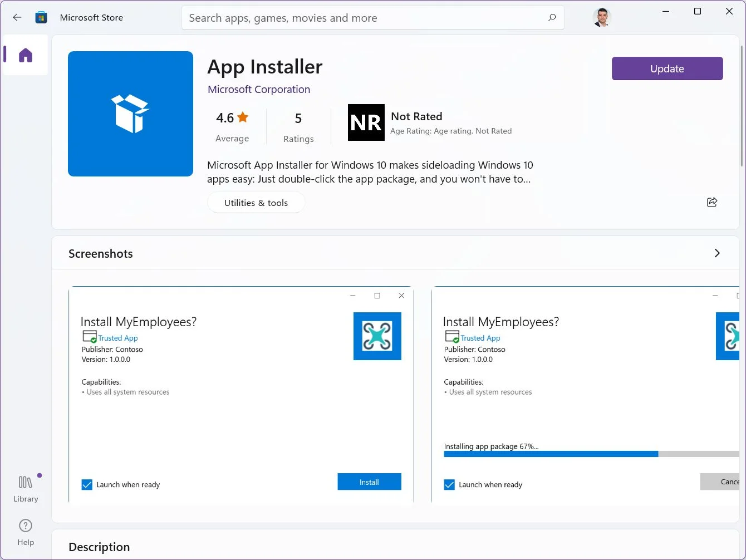Open Library from the sidebar
Screen dimensions: 746x560
[x=26, y=489]
